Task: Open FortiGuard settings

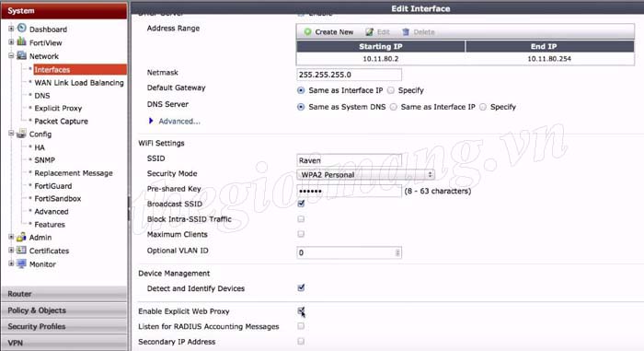Action: click(53, 186)
